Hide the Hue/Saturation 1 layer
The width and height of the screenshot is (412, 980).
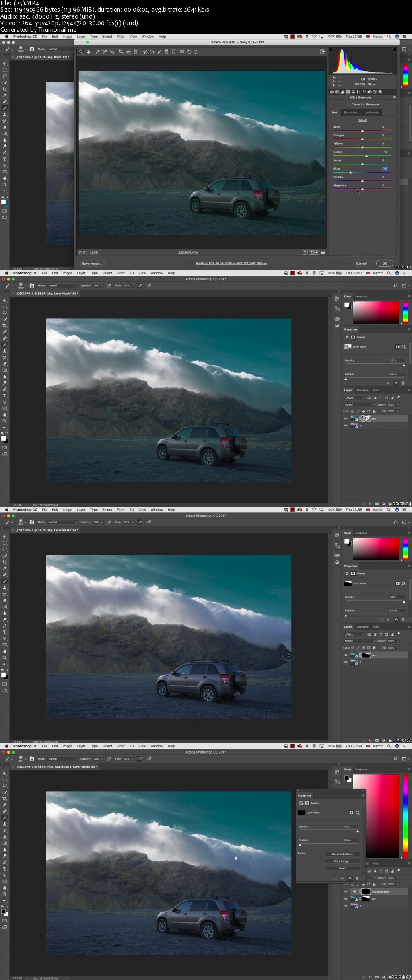pyautogui.click(x=346, y=891)
